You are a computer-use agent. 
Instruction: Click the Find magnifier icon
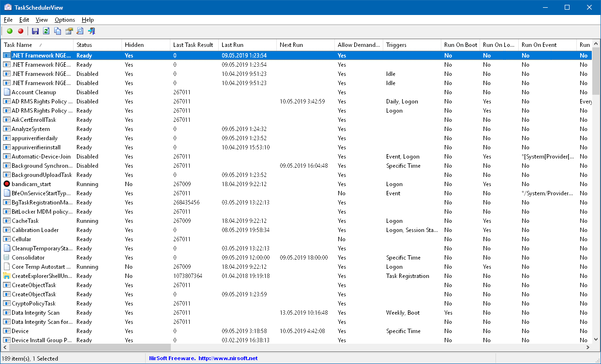[x=80, y=31]
